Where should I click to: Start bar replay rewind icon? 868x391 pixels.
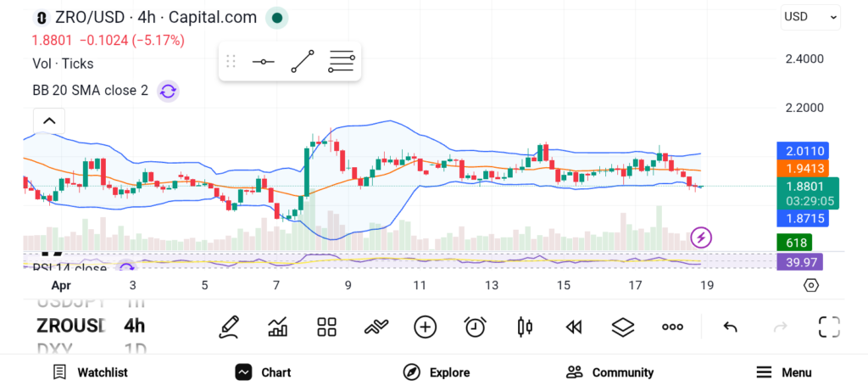(574, 327)
